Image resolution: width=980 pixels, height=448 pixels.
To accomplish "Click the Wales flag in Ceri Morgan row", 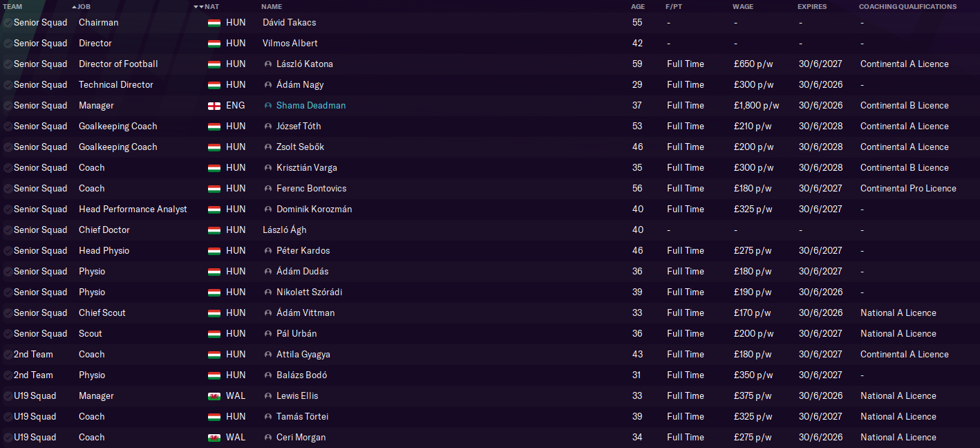I will [214, 438].
